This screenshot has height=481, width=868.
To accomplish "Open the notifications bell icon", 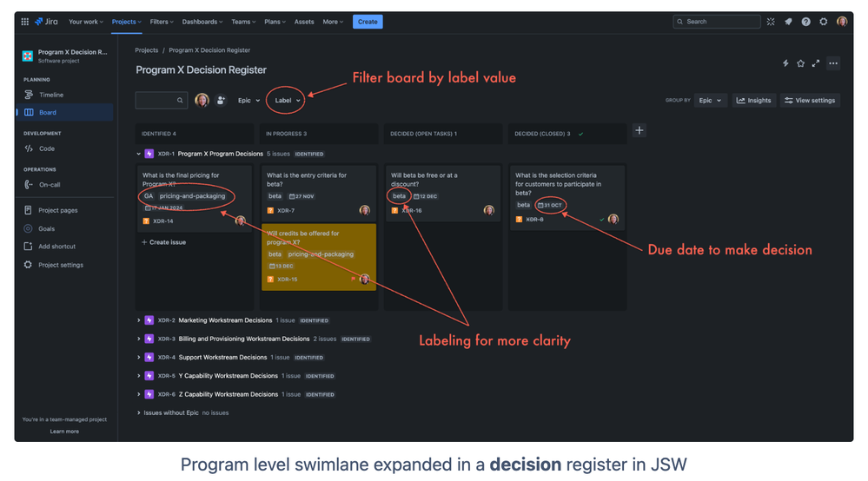I will click(x=788, y=22).
